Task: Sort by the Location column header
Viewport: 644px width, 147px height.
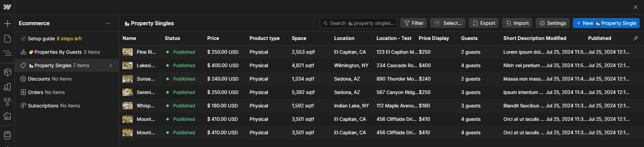Action: point(344,38)
